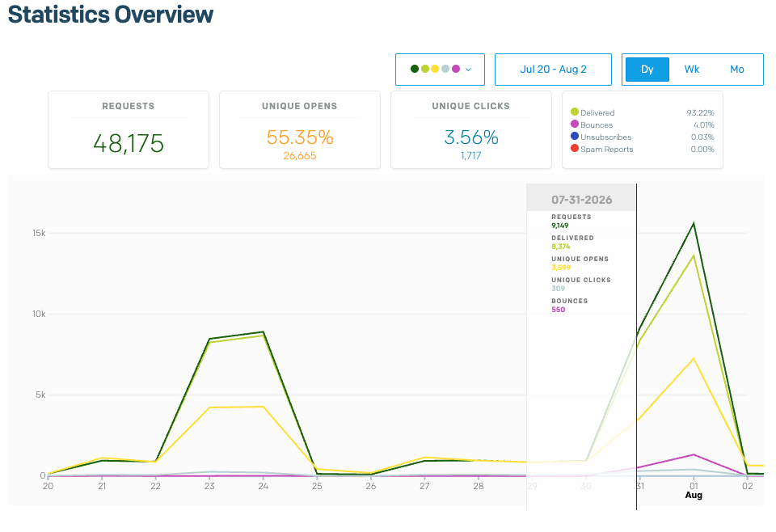The width and height of the screenshot is (776, 532).
Task: Click the lime green Delivered dot in selector
Action: [x=425, y=69]
